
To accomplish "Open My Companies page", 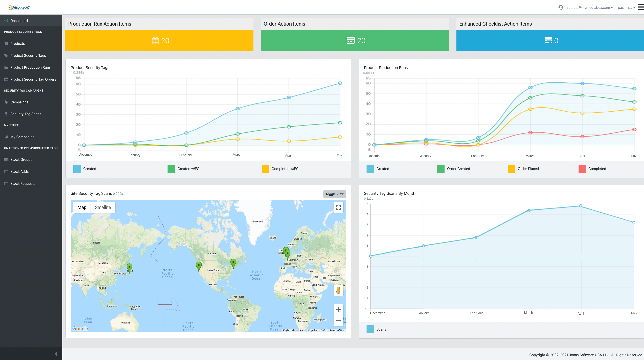I will point(31,137).
